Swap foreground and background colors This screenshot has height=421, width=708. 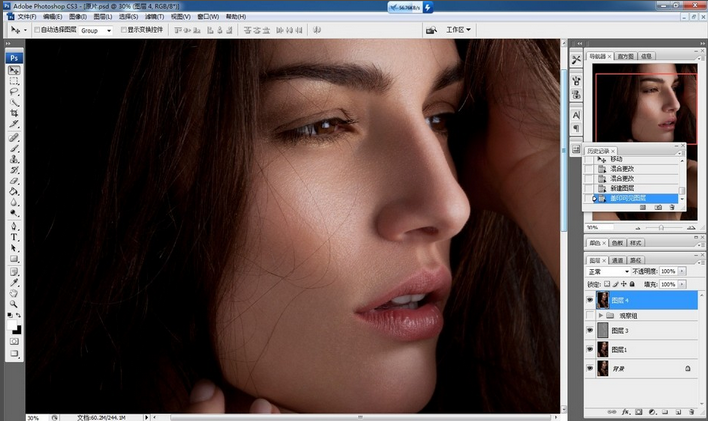pos(19,315)
